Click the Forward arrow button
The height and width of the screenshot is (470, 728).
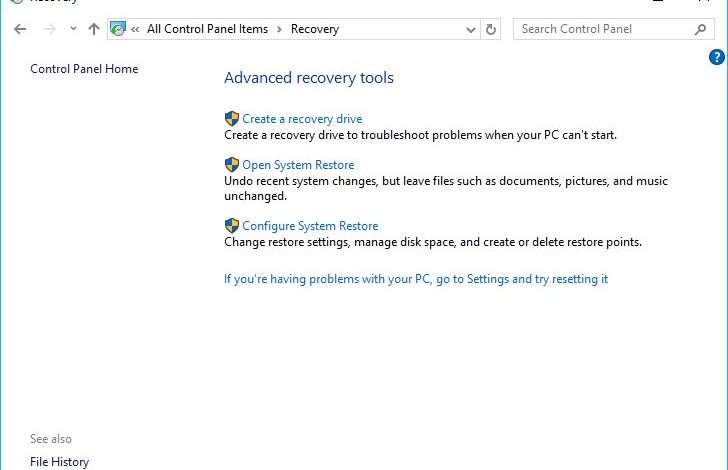coord(49,29)
